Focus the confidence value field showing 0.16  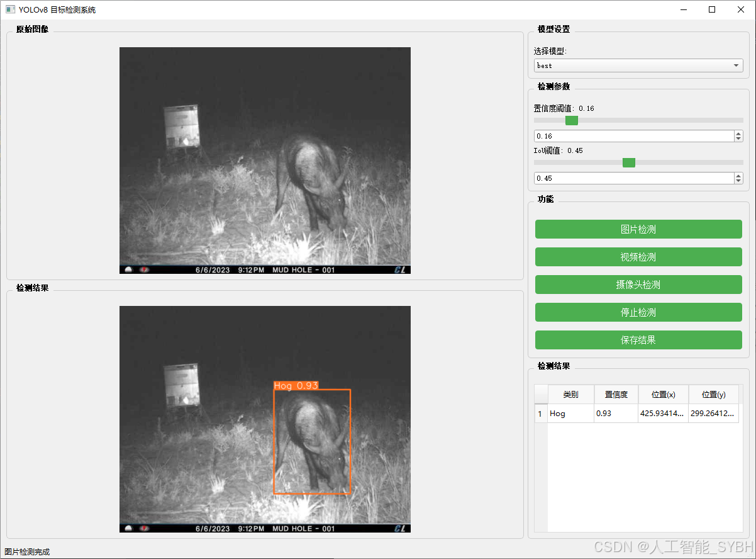pos(633,136)
